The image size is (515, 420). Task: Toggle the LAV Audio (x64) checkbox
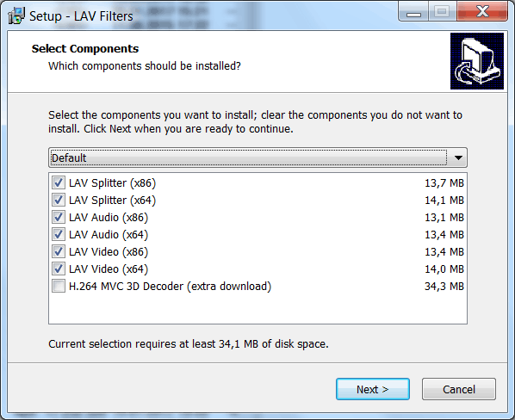pos(59,235)
